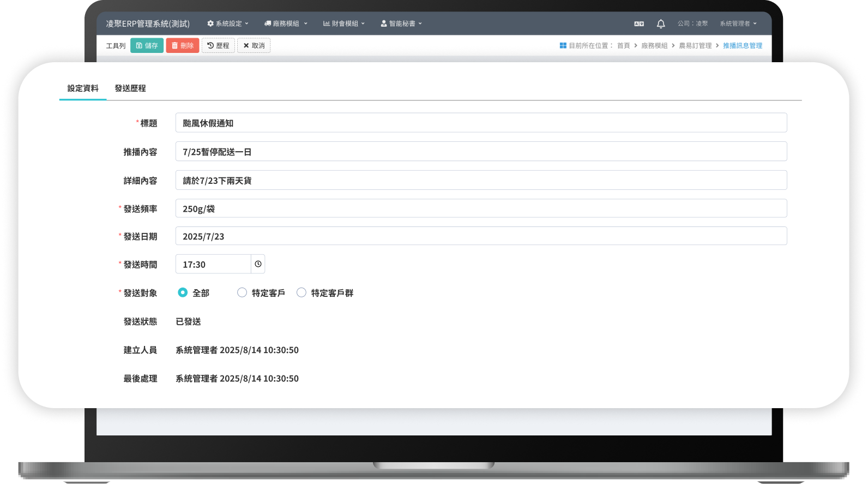Viewport: 868px width, 484px height.
Task: Click the clock icon beside 17:30
Action: (x=258, y=264)
